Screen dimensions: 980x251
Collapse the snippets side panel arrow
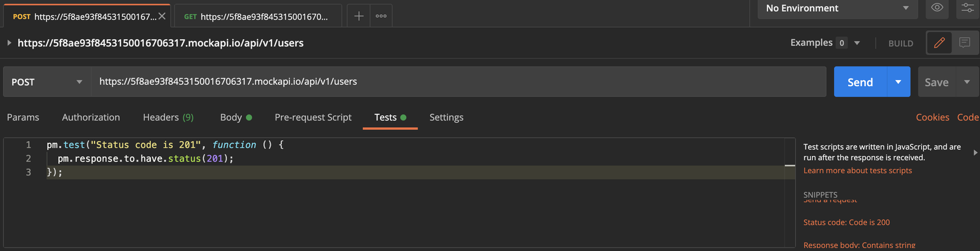coord(975,152)
